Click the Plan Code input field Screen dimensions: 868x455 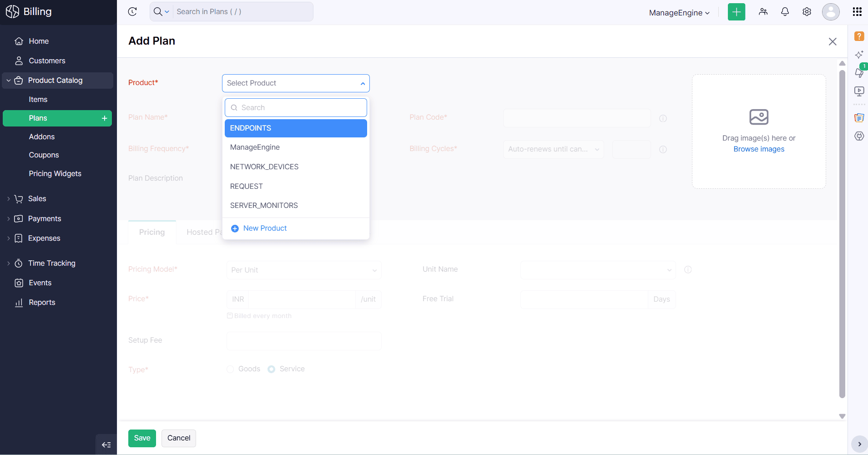pyautogui.click(x=577, y=118)
